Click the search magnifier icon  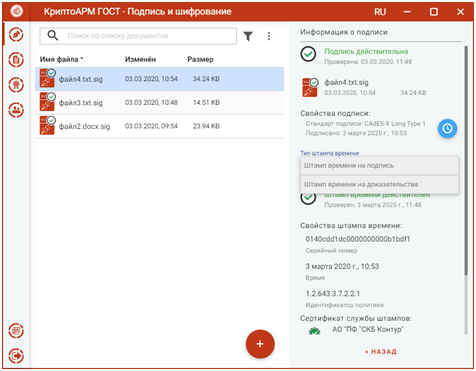click(53, 35)
